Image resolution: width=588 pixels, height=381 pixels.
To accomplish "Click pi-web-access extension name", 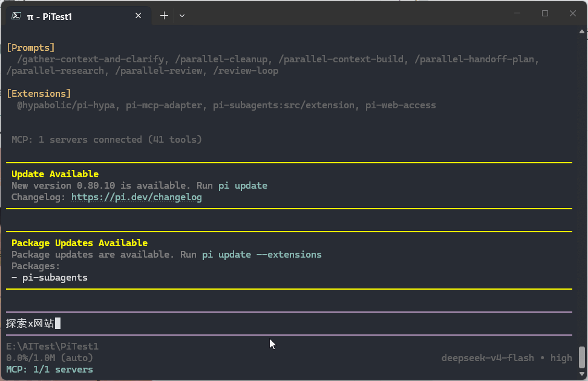I will [x=401, y=105].
